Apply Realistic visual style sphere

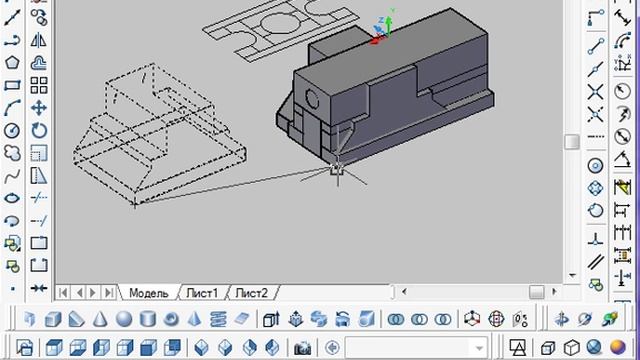(595, 348)
